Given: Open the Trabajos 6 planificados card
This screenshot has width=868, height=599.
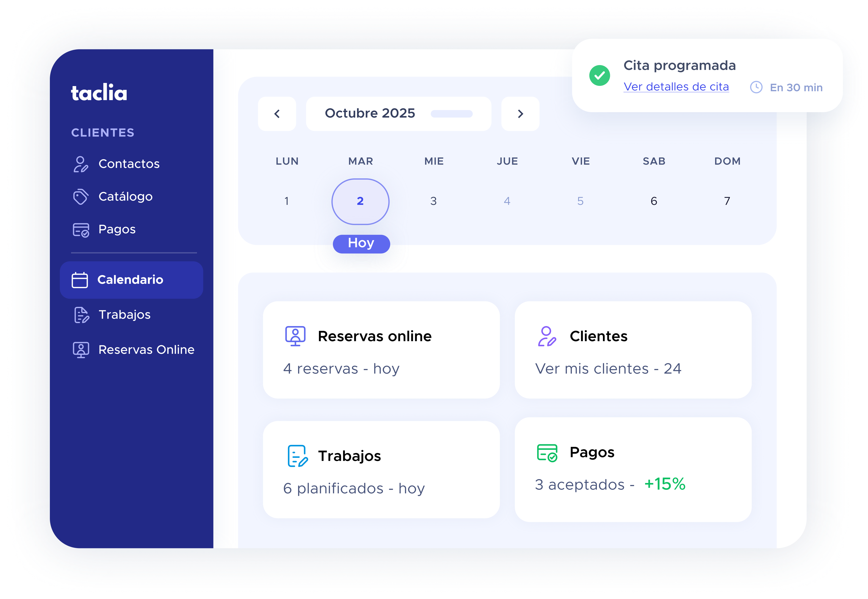Looking at the screenshot, I should click(381, 470).
